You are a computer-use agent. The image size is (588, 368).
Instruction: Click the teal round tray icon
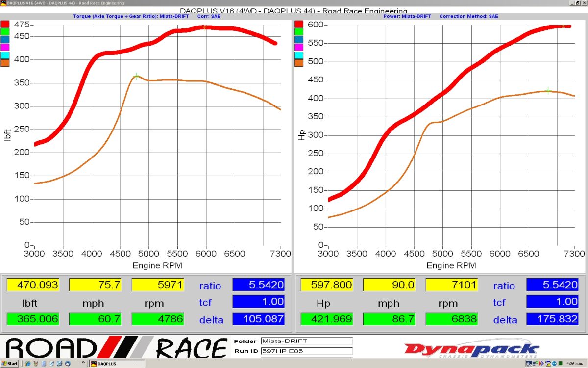554,364
